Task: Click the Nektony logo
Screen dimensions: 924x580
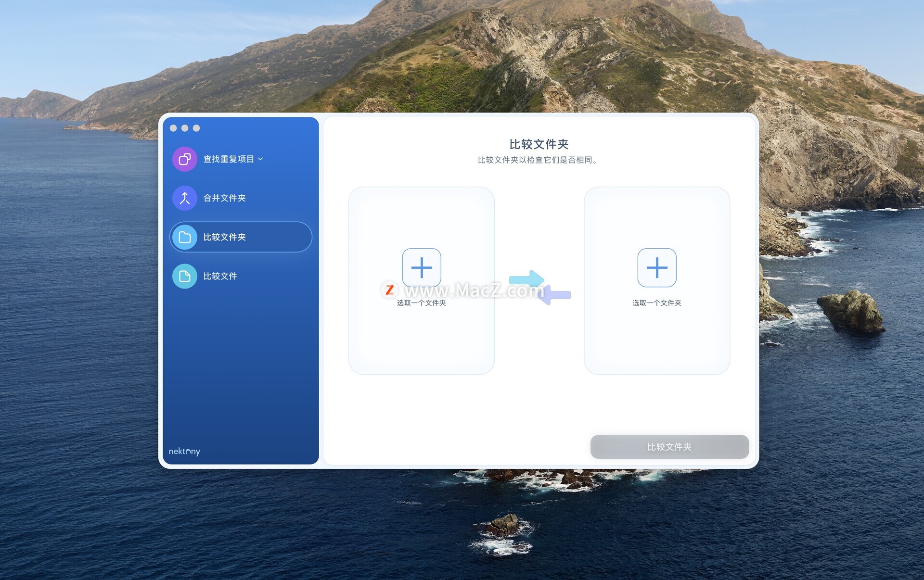Action: tap(184, 451)
